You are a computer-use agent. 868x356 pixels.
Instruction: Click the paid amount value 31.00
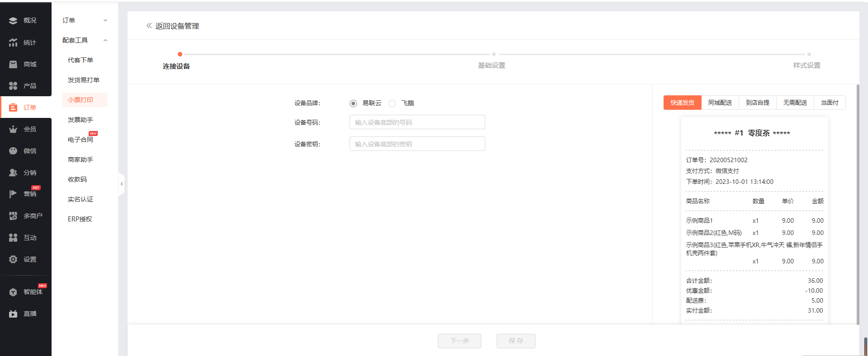pyautogui.click(x=815, y=310)
